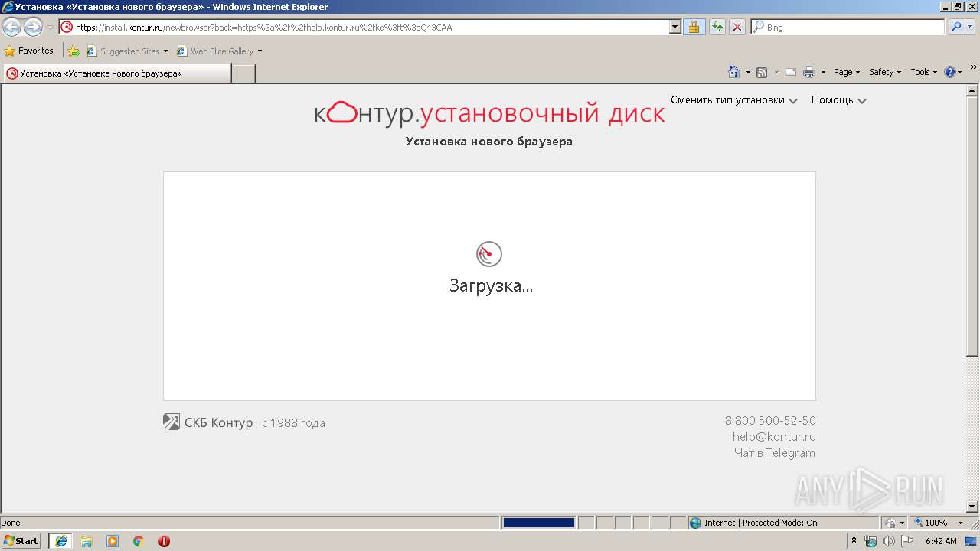Expand the Print options dropdown arrow

point(823,72)
